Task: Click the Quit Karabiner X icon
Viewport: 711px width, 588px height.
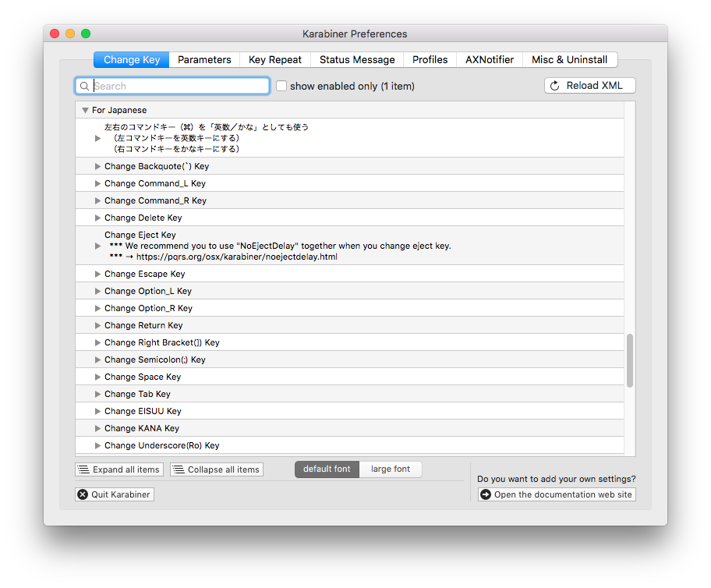Action: click(x=83, y=494)
